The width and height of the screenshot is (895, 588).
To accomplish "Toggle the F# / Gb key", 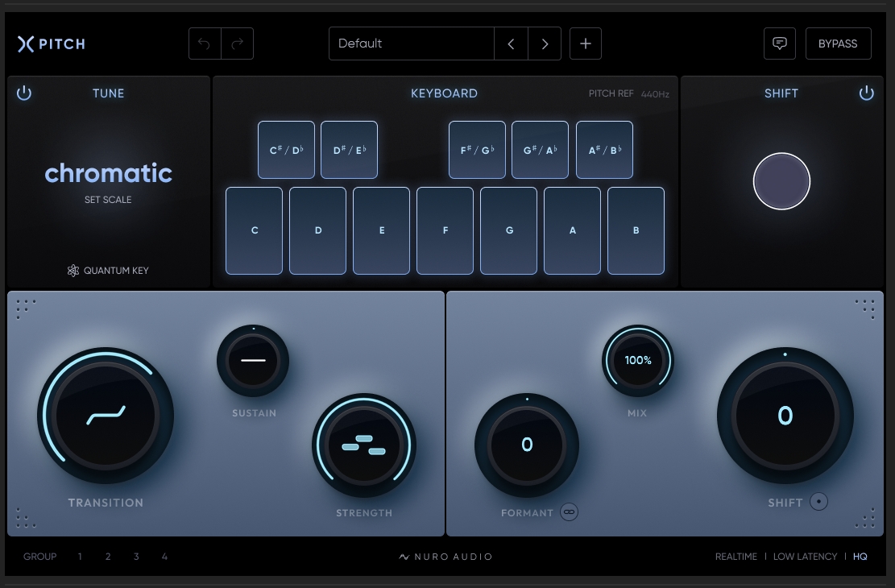I will pyautogui.click(x=477, y=150).
